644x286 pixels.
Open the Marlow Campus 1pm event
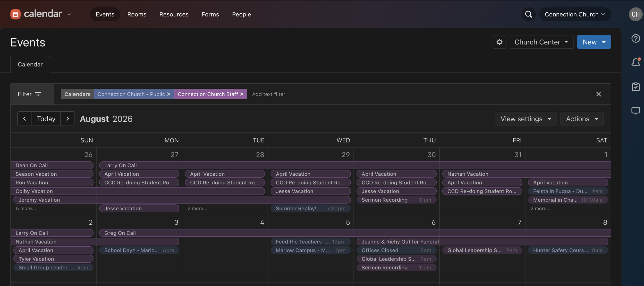pos(311,250)
